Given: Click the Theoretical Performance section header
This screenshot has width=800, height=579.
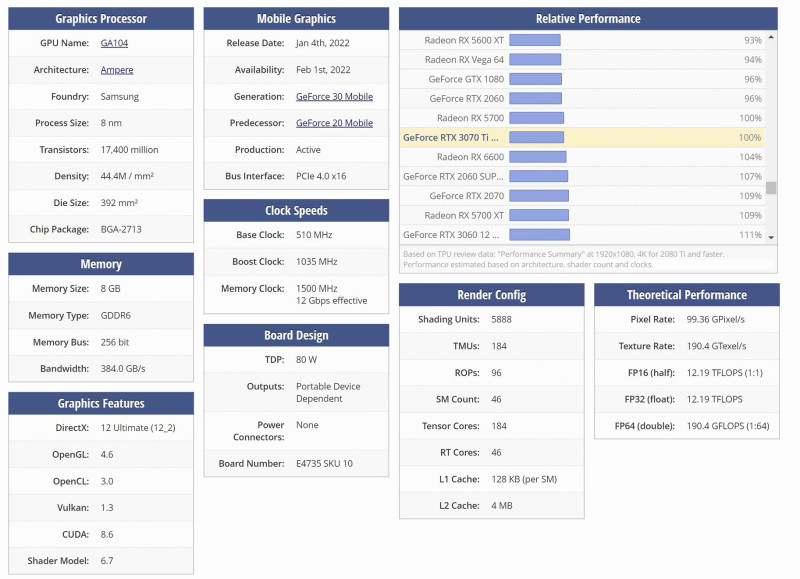Looking at the screenshot, I should coord(687,295).
